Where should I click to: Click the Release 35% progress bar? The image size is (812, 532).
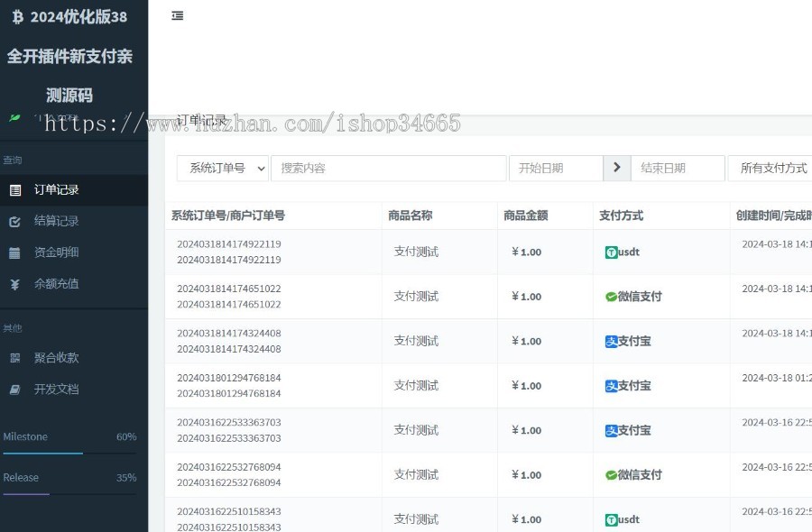[69, 494]
